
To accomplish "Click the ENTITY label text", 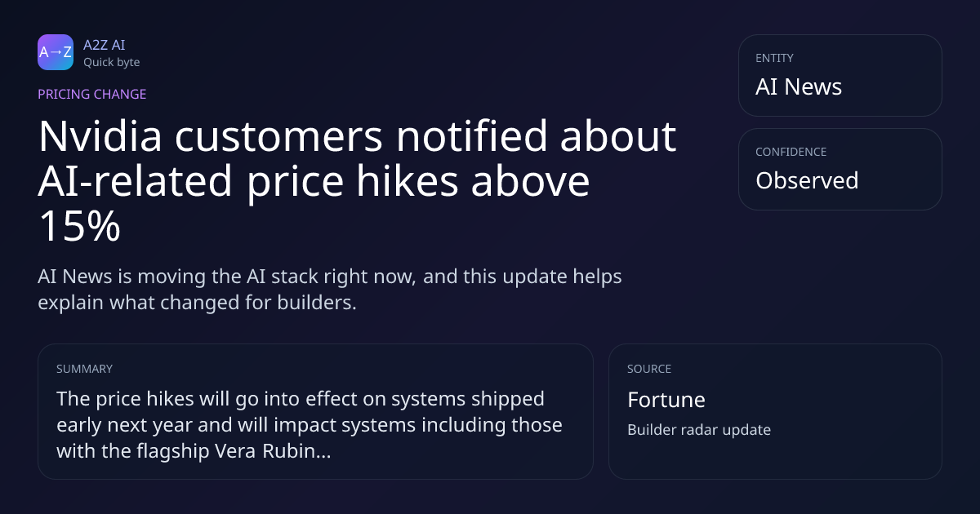I will tap(774, 58).
